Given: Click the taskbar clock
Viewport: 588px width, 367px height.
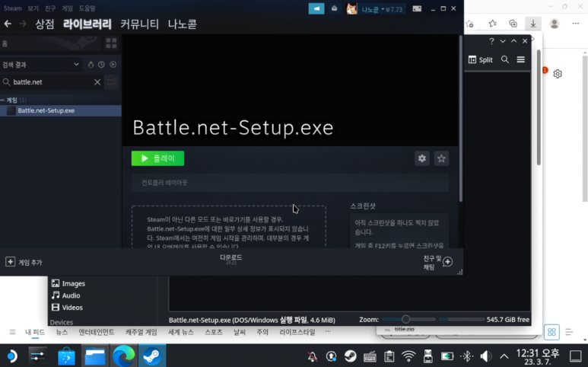Looking at the screenshot, I should tap(538, 356).
